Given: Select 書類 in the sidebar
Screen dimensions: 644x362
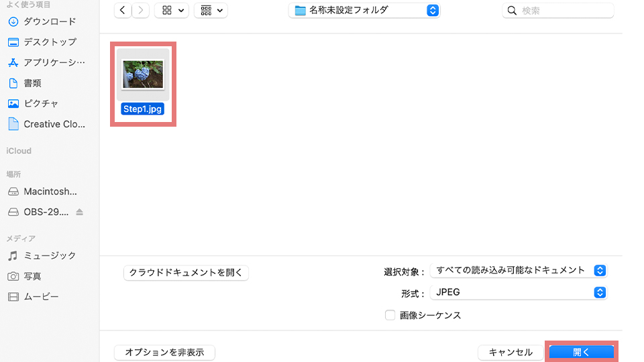Looking at the screenshot, I should click(25, 83).
